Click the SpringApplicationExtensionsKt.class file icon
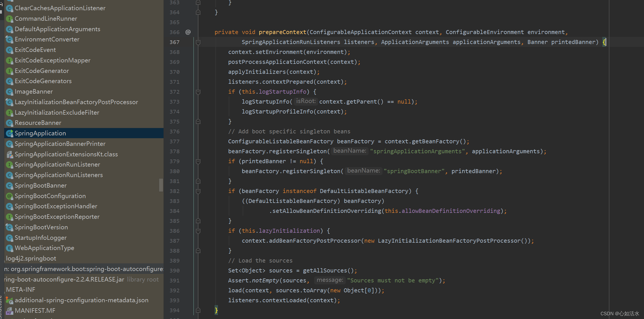Image resolution: width=644 pixels, height=319 pixels. tap(10, 154)
